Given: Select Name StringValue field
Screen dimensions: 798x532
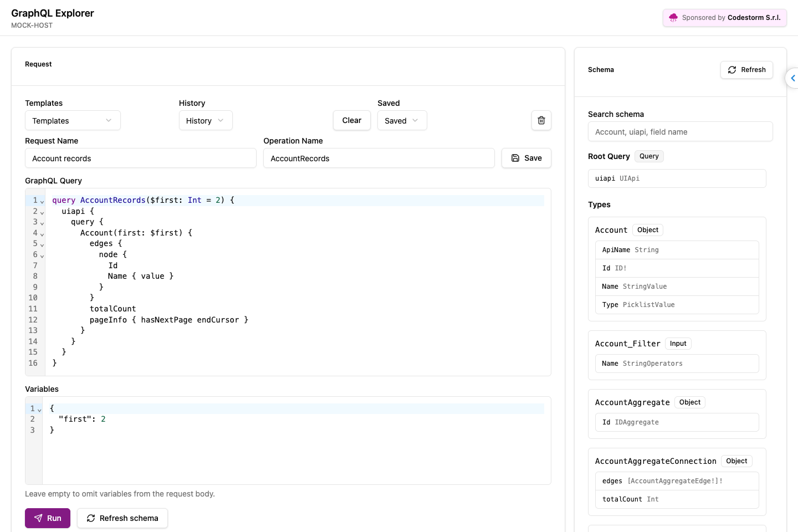Looking at the screenshot, I should pos(677,287).
